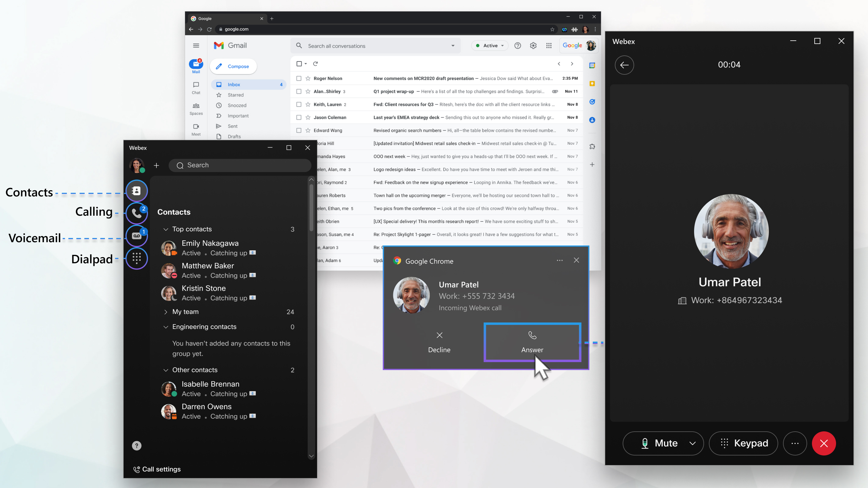Open the Dialpad in Webex sidebar
Image resolution: width=868 pixels, height=488 pixels.
click(137, 258)
